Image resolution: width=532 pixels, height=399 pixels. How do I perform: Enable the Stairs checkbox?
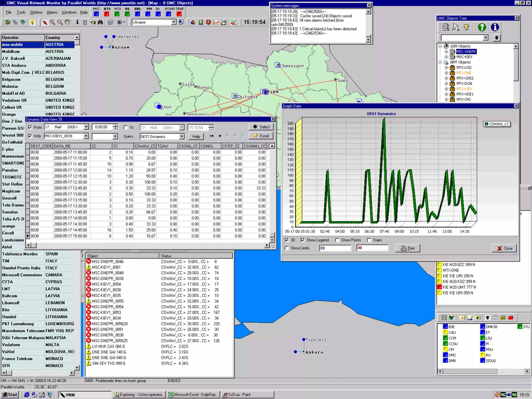point(369,240)
